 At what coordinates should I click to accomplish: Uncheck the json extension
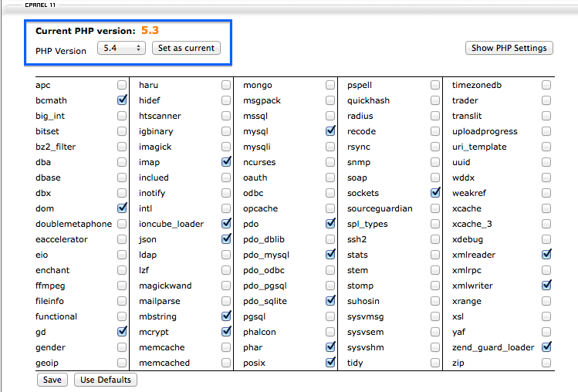click(226, 239)
